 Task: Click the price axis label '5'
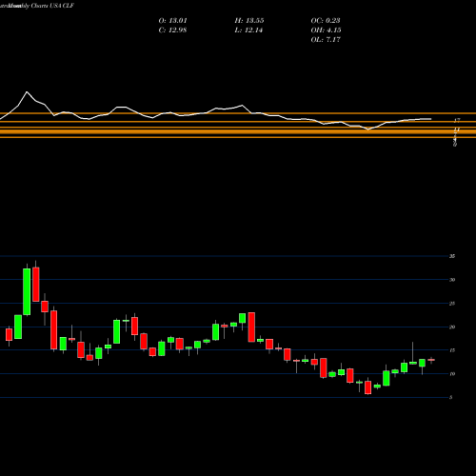[x=451, y=397]
